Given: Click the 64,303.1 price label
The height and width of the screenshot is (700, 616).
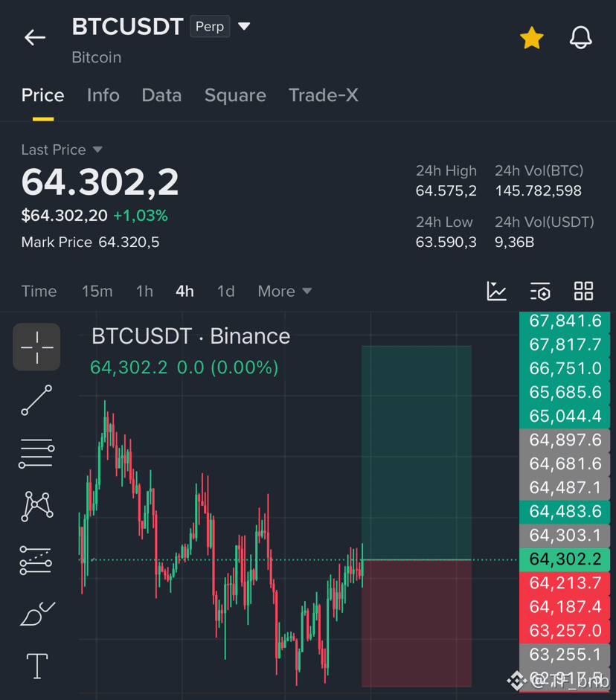Looking at the screenshot, I should pos(565,536).
